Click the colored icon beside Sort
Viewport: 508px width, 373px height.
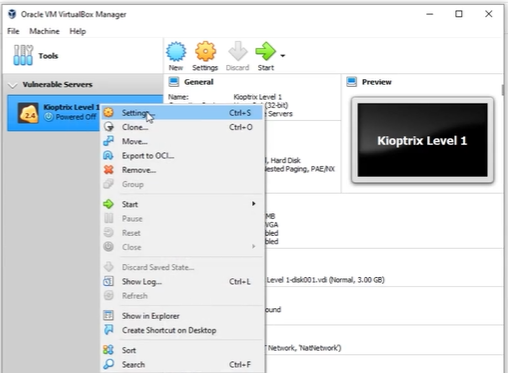108,350
